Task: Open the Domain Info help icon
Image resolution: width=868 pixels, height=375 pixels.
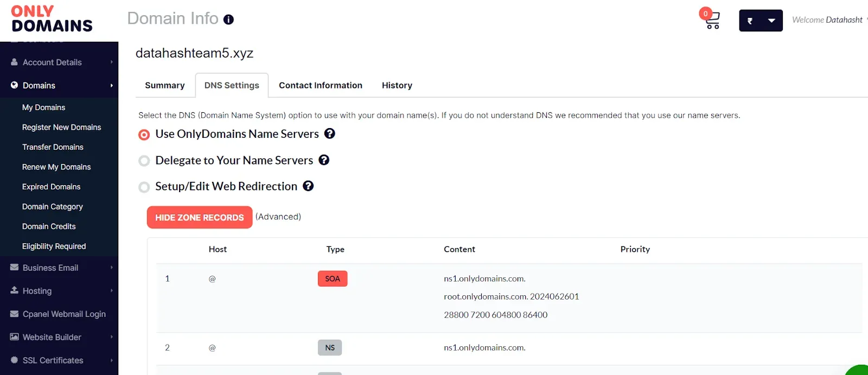Action: (229, 20)
